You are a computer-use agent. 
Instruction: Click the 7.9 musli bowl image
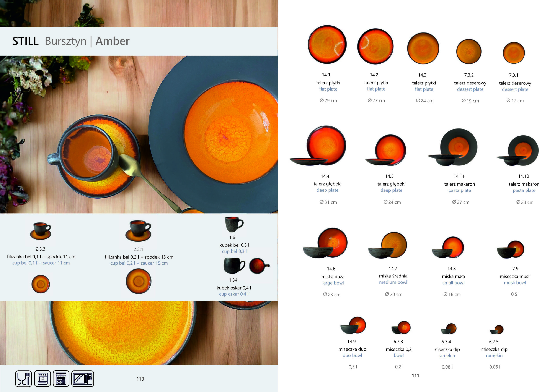coord(511,249)
